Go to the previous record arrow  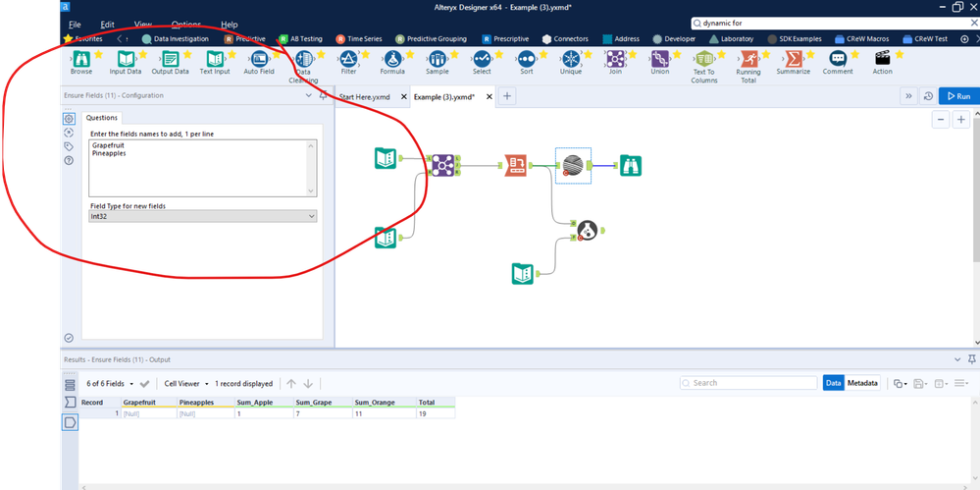tap(291, 384)
